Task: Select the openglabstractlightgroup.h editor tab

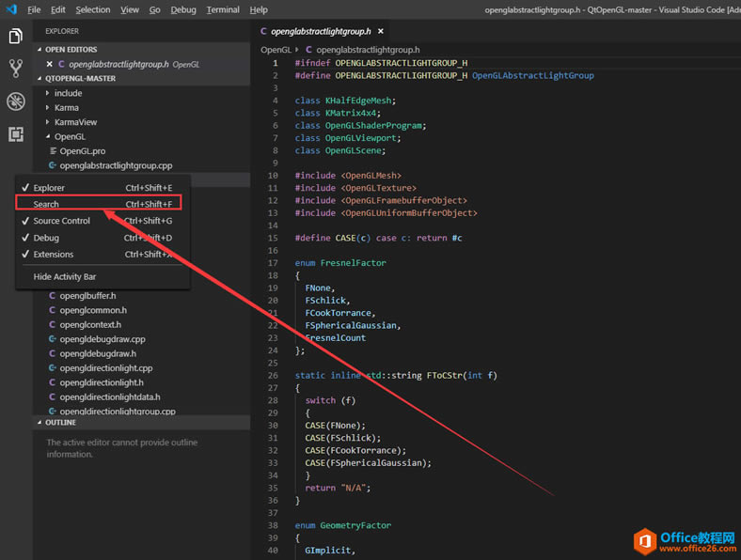Action: 322,31
